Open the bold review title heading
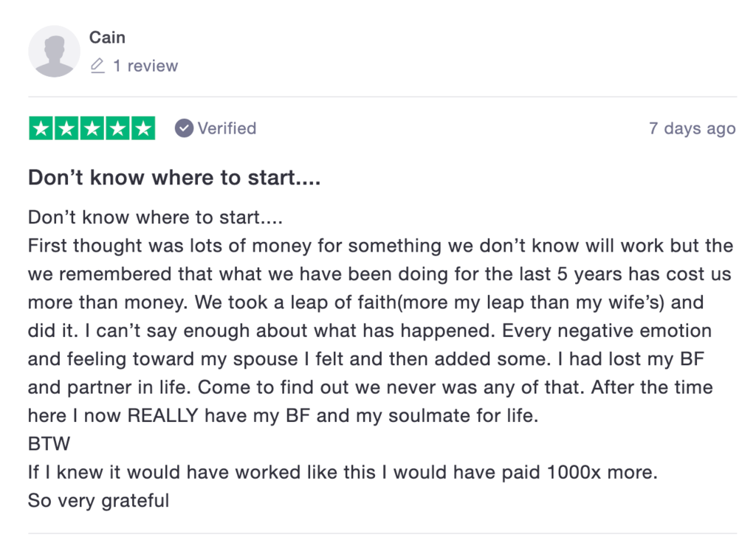This screenshot has width=756, height=537. coord(174,178)
